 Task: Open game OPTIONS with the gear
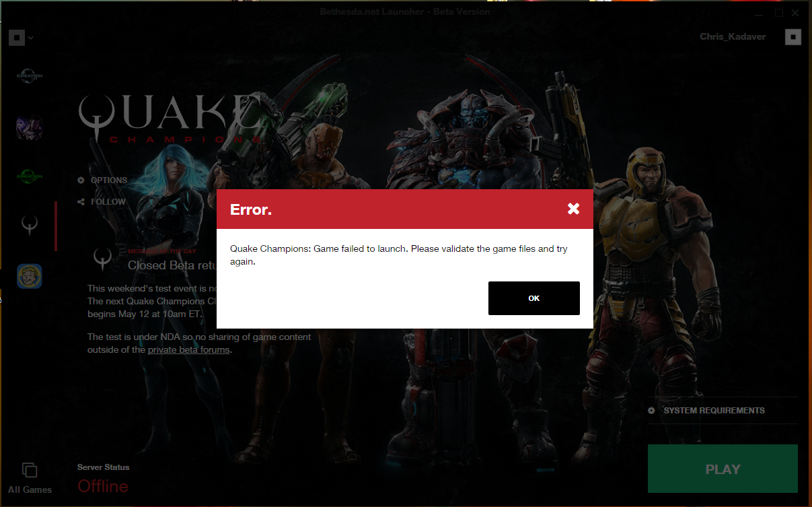tap(102, 180)
